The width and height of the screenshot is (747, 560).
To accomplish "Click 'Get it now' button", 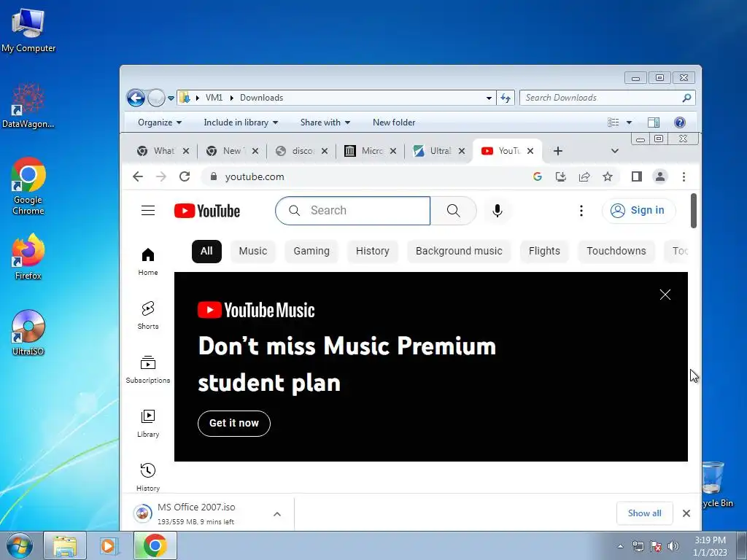I will click(x=234, y=424).
